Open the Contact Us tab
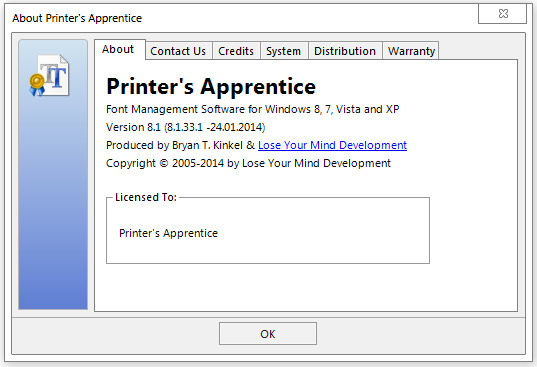 pos(178,51)
